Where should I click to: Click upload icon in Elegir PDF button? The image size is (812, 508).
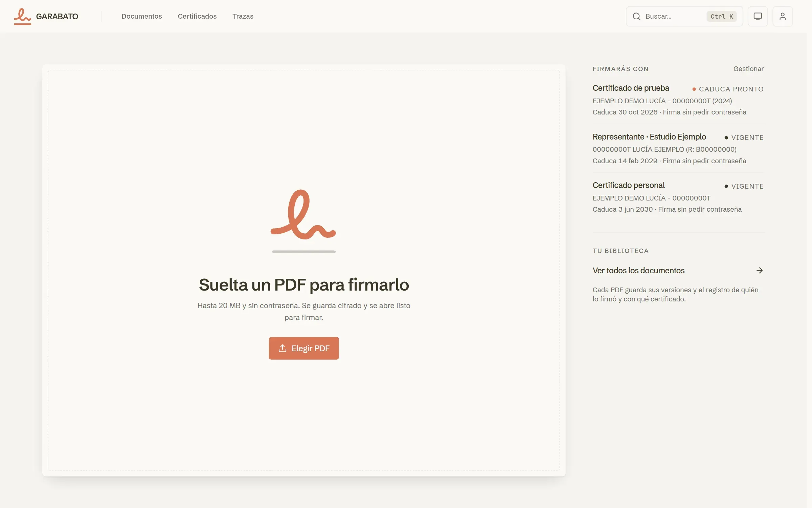pyautogui.click(x=283, y=348)
